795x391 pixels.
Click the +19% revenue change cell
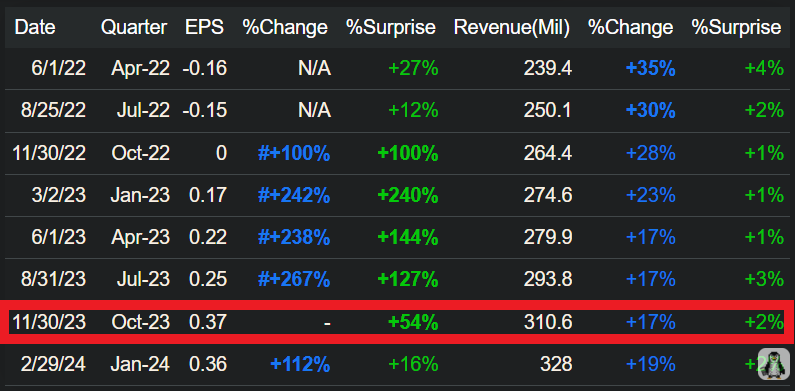pyautogui.click(x=651, y=364)
